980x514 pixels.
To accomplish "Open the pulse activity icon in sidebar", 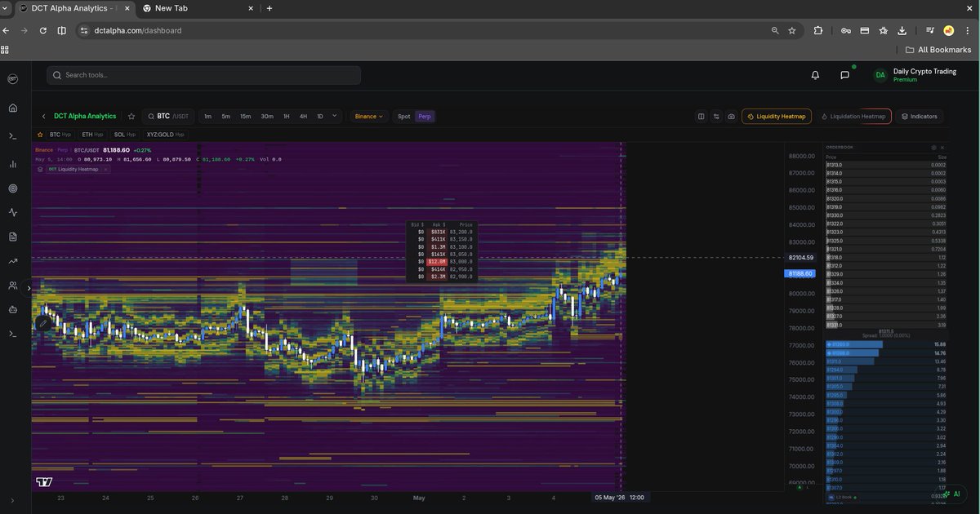I will coord(12,212).
